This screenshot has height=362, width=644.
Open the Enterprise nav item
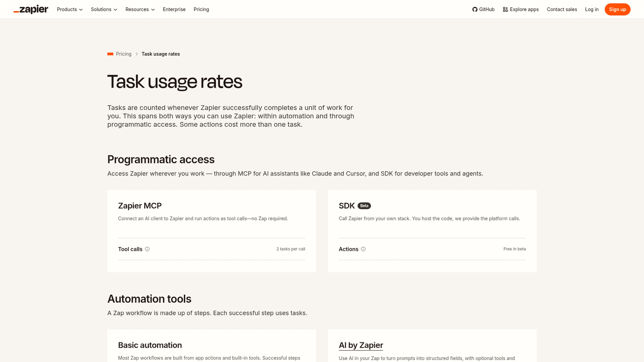pyautogui.click(x=174, y=9)
